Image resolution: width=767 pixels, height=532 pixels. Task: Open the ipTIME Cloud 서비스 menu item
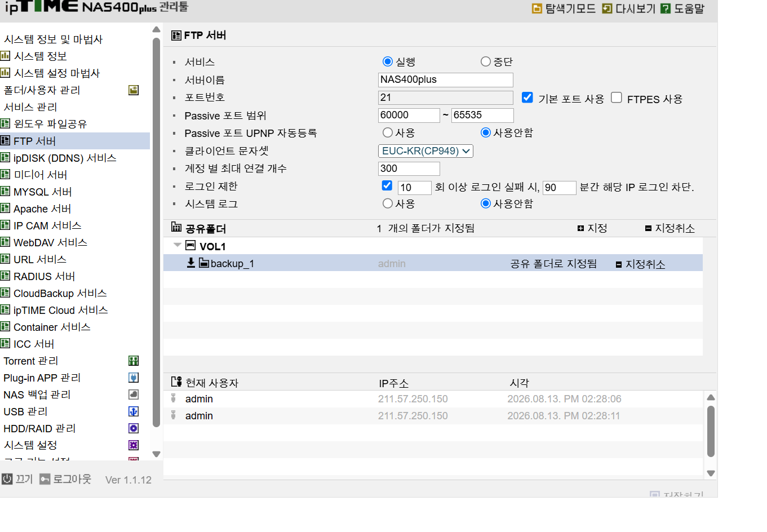click(x=60, y=310)
